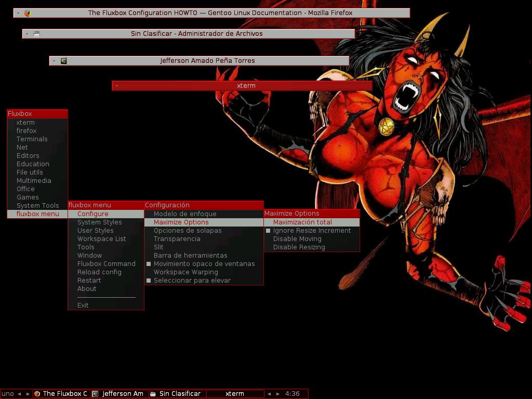
Task: Click the Configuración menu title
Action: click(x=204, y=205)
